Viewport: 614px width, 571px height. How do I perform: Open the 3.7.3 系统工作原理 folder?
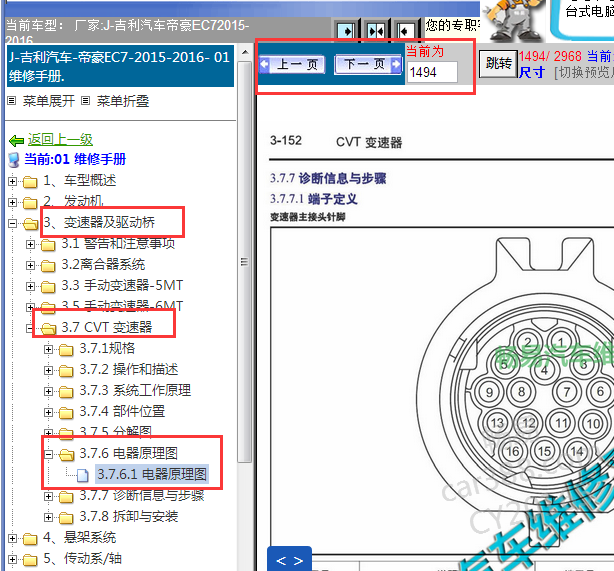[135, 390]
